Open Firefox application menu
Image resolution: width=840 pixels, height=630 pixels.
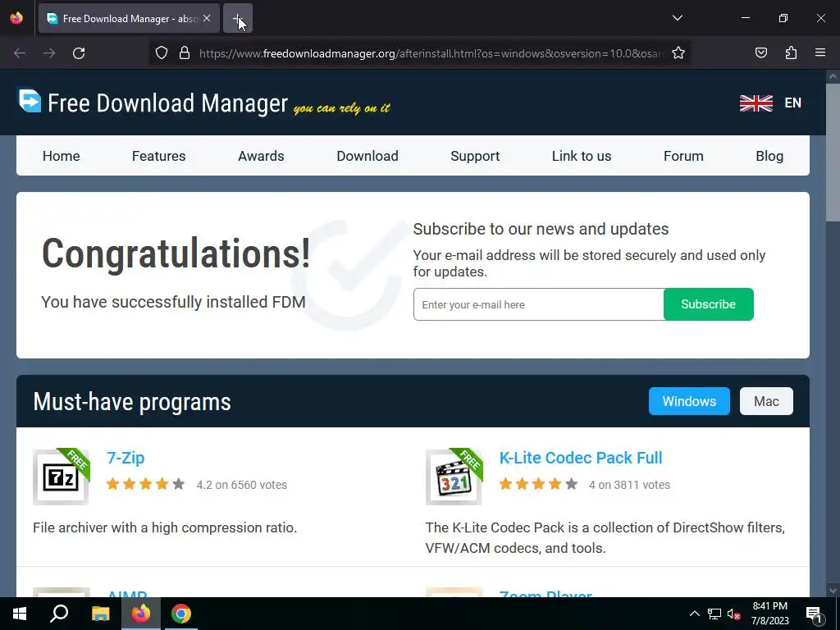point(820,53)
